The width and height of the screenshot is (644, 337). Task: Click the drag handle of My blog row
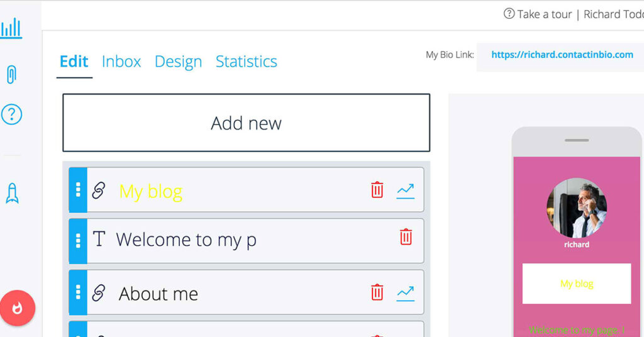coord(78,190)
